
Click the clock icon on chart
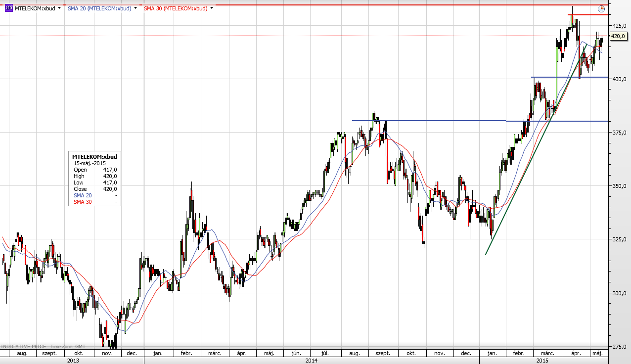point(601,9)
